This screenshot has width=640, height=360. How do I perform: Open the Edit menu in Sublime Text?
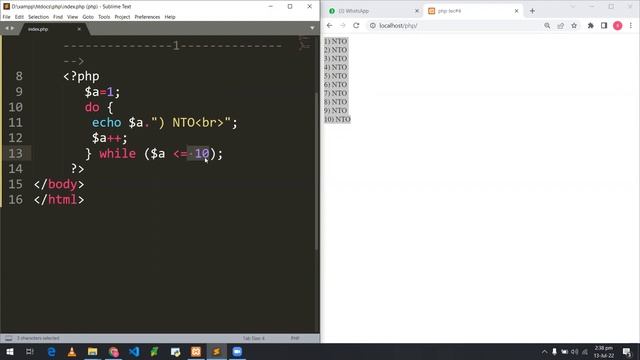(x=19, y=17)
